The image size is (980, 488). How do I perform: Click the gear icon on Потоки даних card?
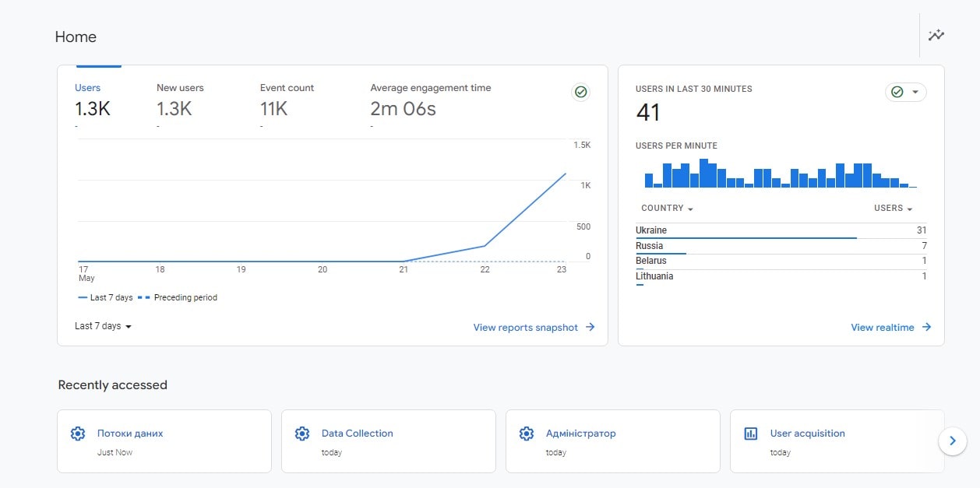point(78,434)
